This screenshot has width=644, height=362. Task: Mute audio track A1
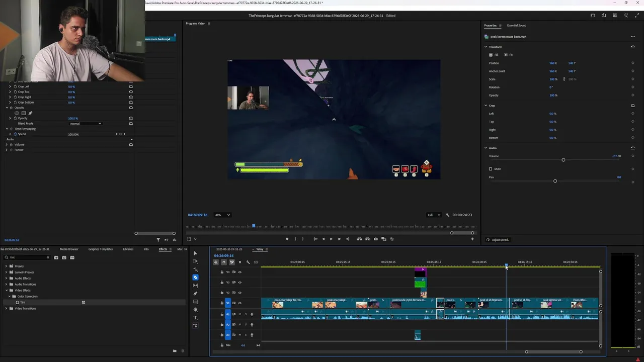click(x=239, y=314)
